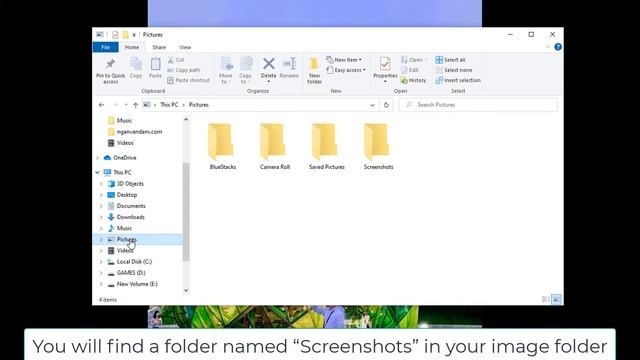Viewport: 640px width, 360px height.
Task: Create a New folder from ribbon
Action: click(314, 70)
